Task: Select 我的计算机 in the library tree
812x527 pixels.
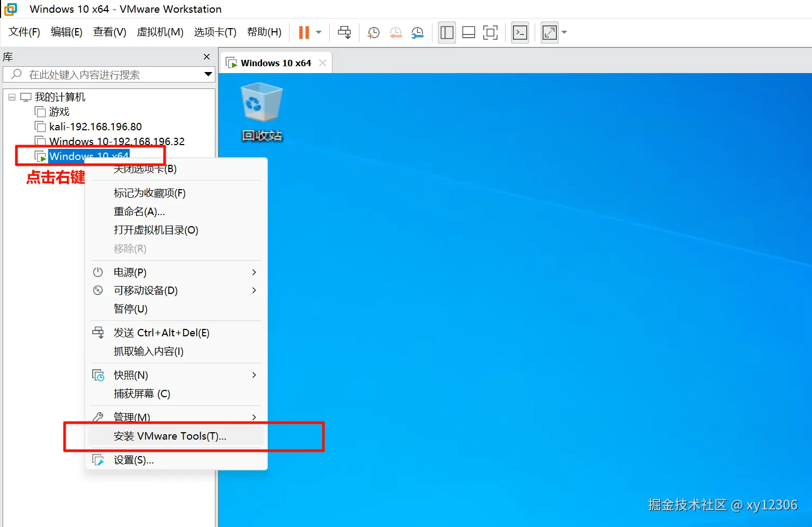Action: 60,97
